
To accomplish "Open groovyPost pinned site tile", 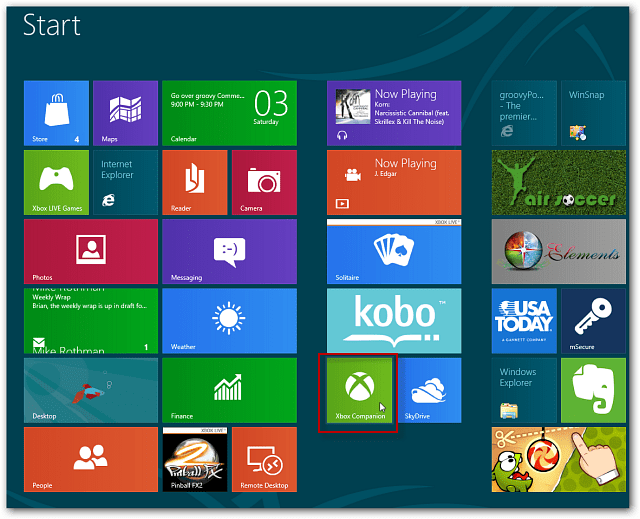I will 524,113.
